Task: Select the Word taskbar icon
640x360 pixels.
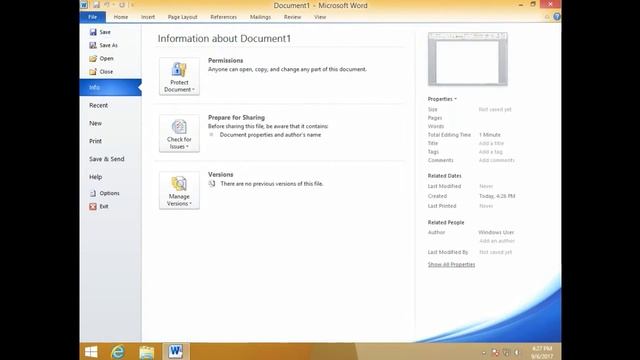Action: point(176,351)
